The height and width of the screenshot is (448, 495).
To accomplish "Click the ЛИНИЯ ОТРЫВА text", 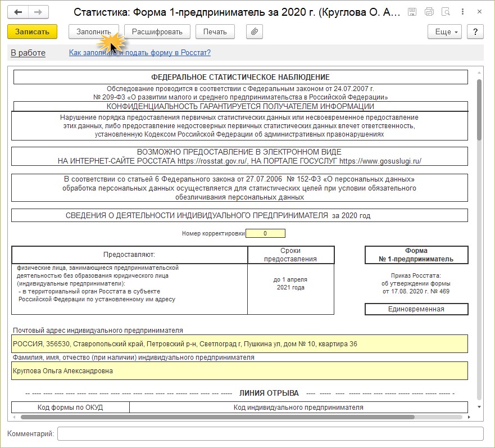I will tap(269, 393).
